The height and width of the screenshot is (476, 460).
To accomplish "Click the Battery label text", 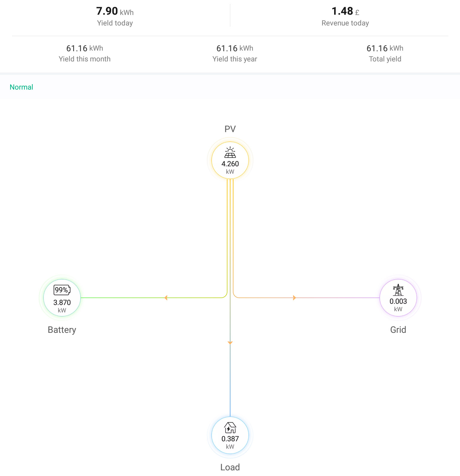I will (62, 330).
